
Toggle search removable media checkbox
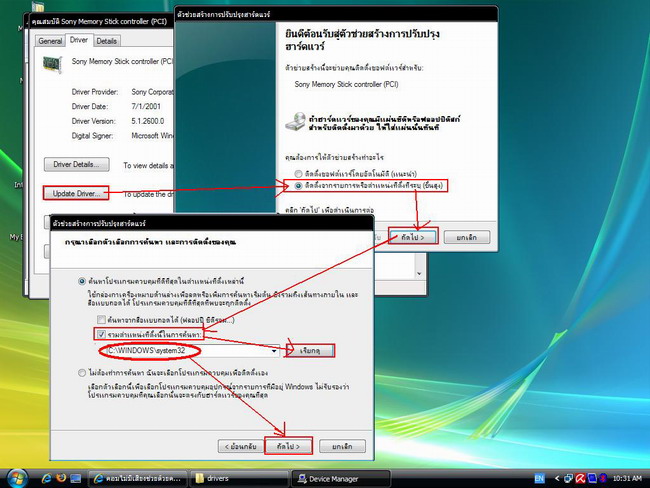pyautogui.click(x=101, y=320)
